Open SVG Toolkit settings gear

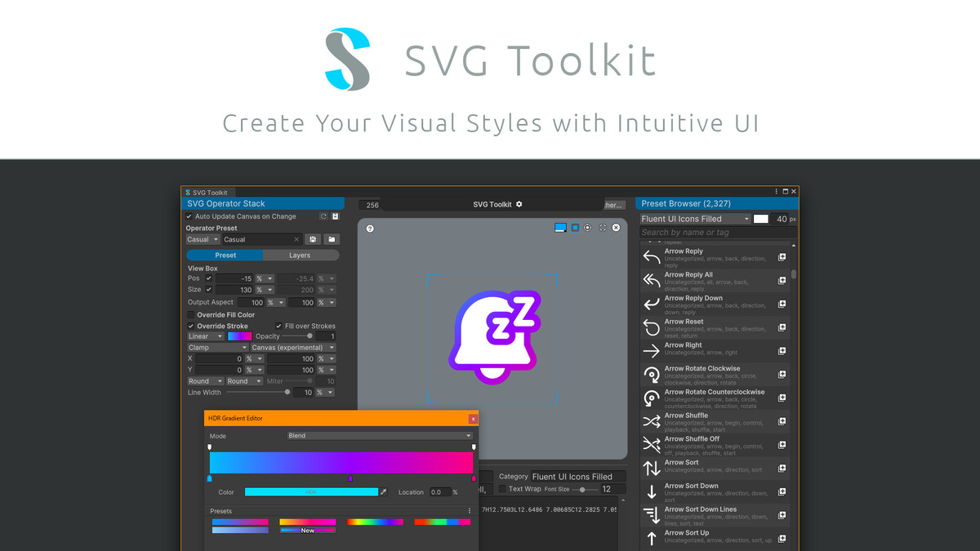click(x=519, y=204)
